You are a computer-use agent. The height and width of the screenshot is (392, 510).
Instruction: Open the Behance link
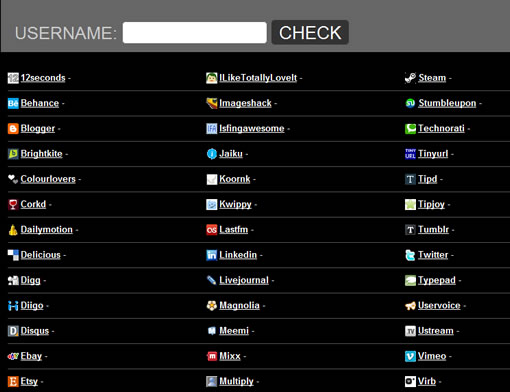40,103
